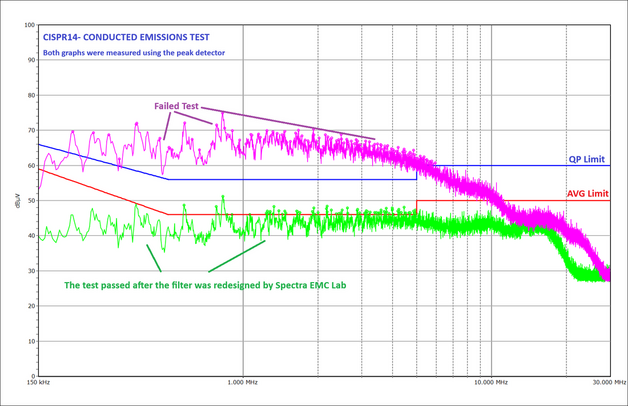628x406 pixels.
Task: Click the QP Limit label
Action: tap(586, 159)
